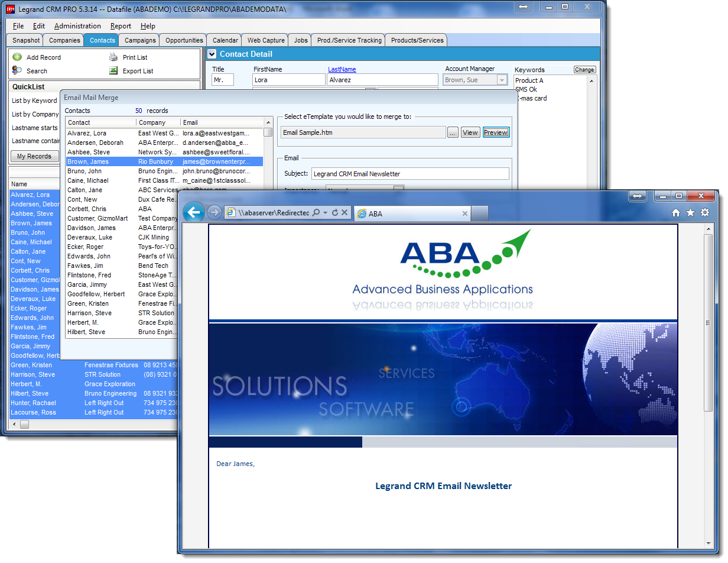Image resolution: width=728 pixels, height=563 pixels.
Task: Click the search magnifier in address bar
Action: 316,212
